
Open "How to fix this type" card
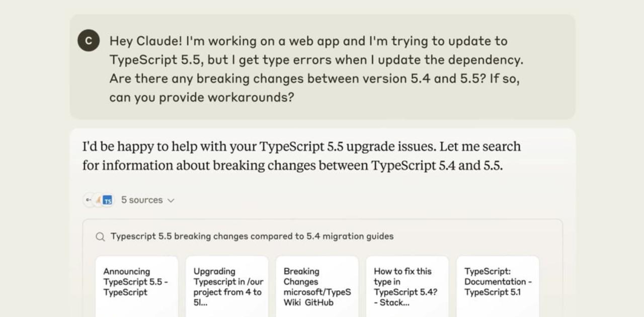coord(407,286)
